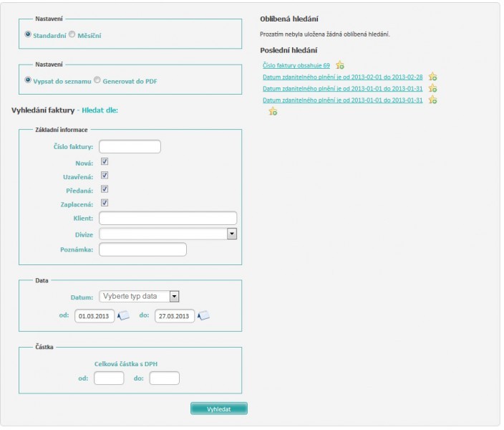
Task: Expand the Divize dropdown
Action: click(231, 234)
